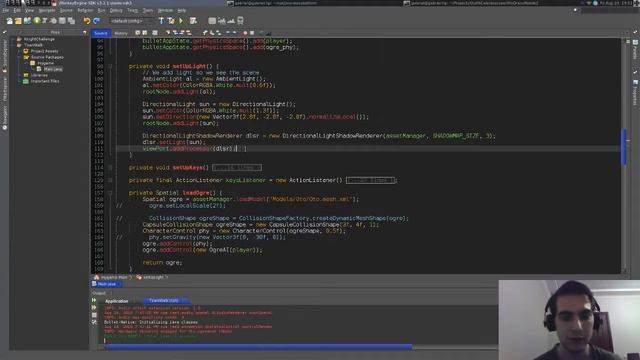
Task: Click the New Project toolbar icon
Action: click(x=18, y=21)
